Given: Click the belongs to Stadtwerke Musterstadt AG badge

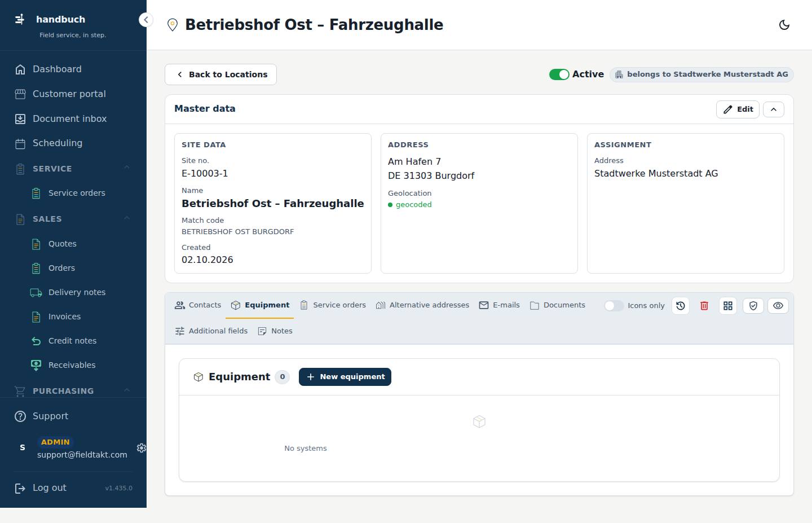Looking at the screenshot, I should point(701,74).
